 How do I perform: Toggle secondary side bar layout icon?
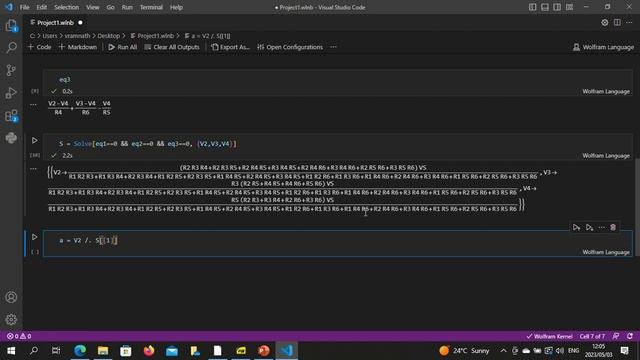click(x=557, y=7)
